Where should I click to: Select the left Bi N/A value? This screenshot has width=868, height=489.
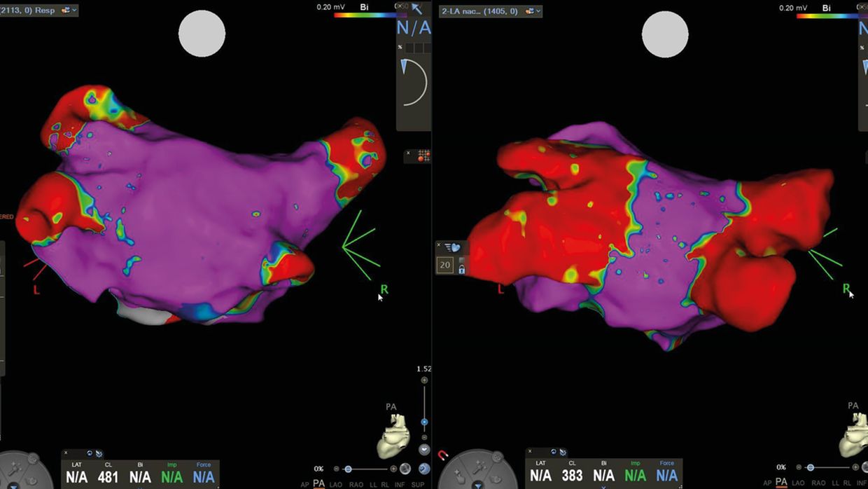click(140, 477)
